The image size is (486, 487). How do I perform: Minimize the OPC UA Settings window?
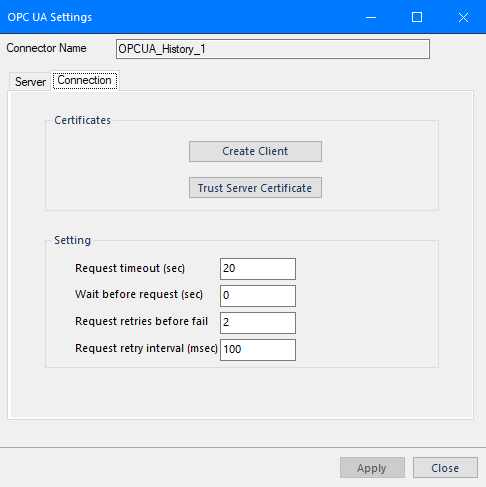coord(371,17)
